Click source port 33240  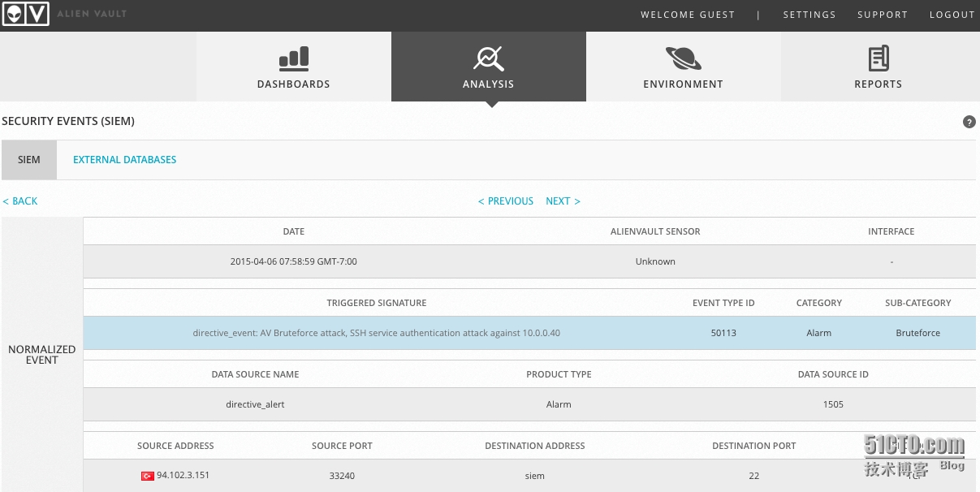(342, 476)
